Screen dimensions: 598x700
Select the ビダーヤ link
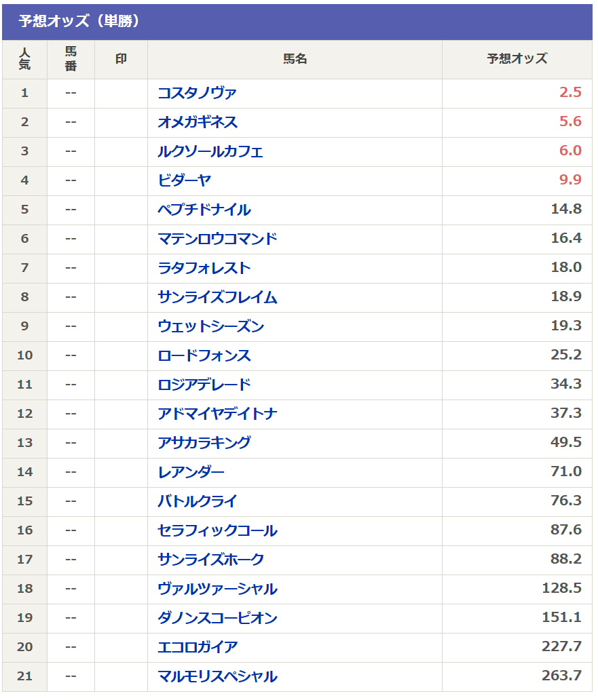click(184, 180)
